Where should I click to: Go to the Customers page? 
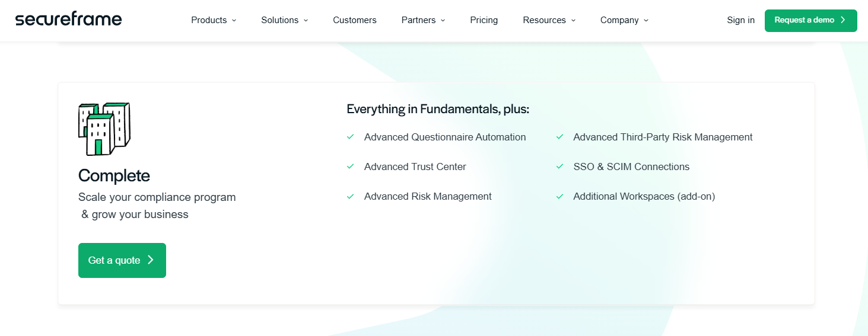355,20
